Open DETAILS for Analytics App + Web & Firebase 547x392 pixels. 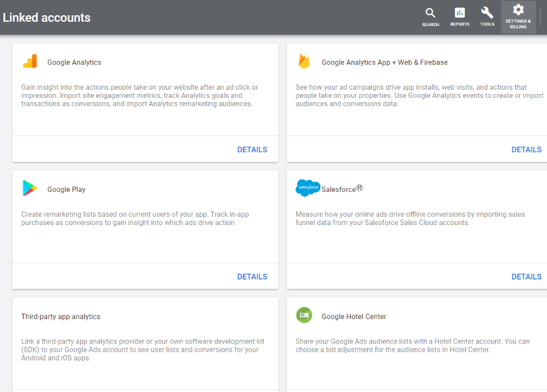[x=526, y=150]
